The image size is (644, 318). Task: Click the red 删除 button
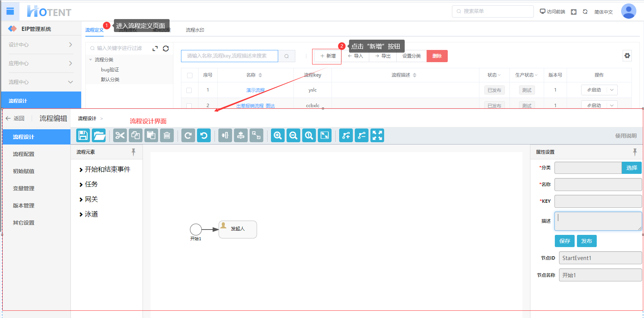tap(437, 56)
